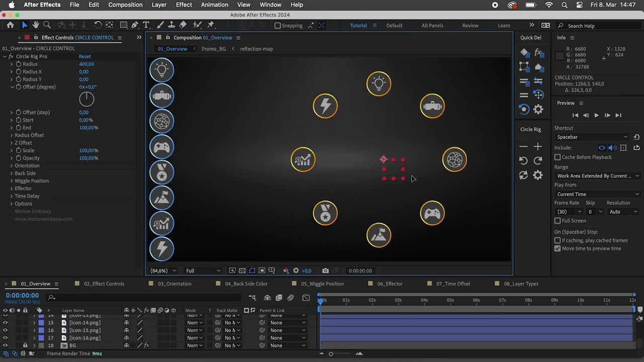Uncheck Move time to preview time
The image size is (644, 362).
[x=557, y=248]
